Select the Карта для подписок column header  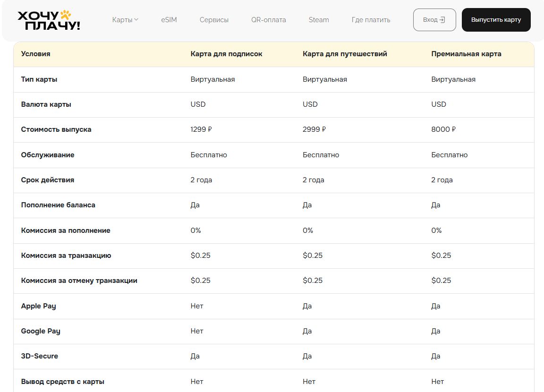point(226,54)
